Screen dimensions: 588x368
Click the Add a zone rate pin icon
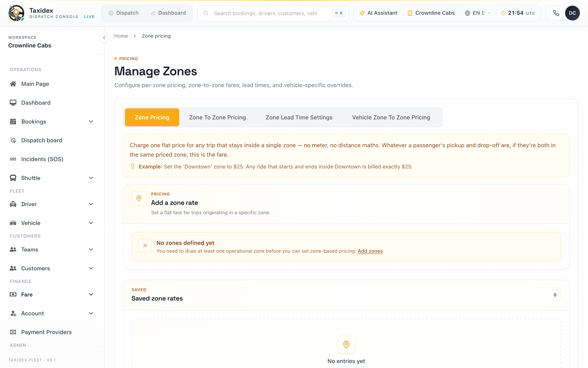139,198
